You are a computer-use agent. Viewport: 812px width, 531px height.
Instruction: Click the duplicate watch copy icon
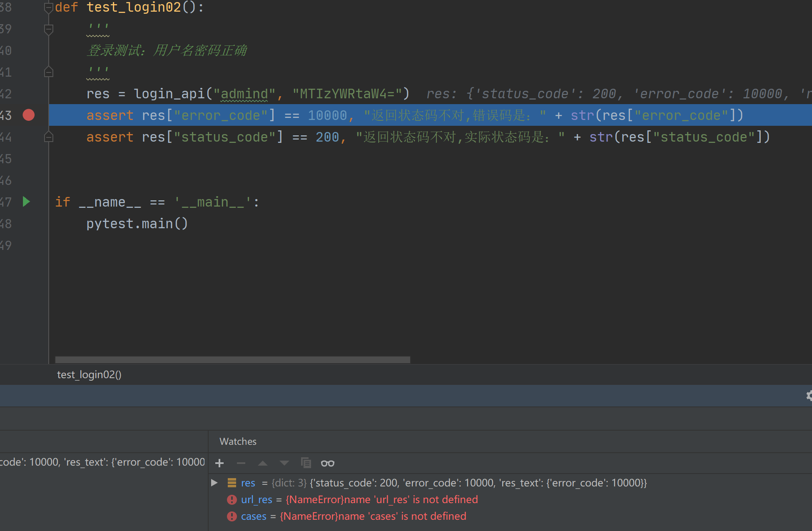306,463
